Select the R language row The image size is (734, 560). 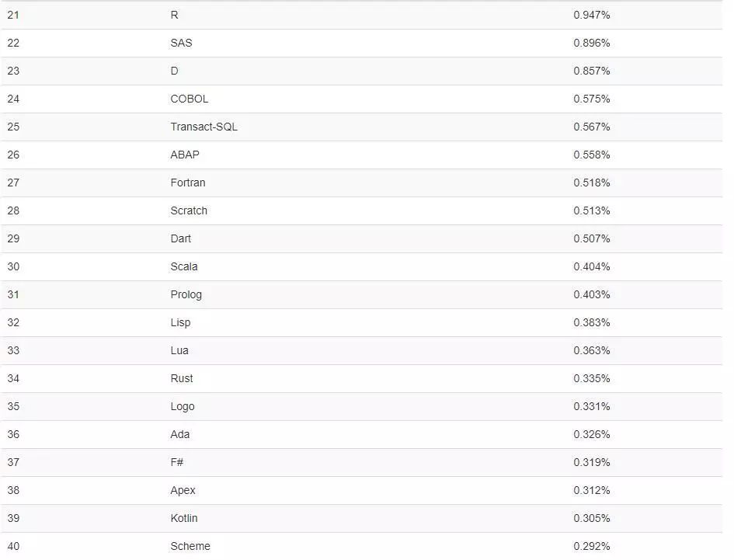pos(361,15)
